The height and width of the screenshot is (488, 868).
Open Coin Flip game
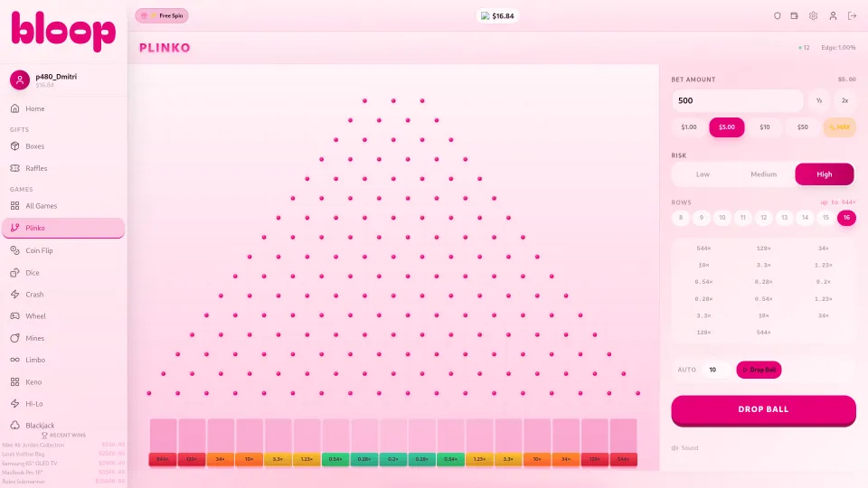(63, 250)
